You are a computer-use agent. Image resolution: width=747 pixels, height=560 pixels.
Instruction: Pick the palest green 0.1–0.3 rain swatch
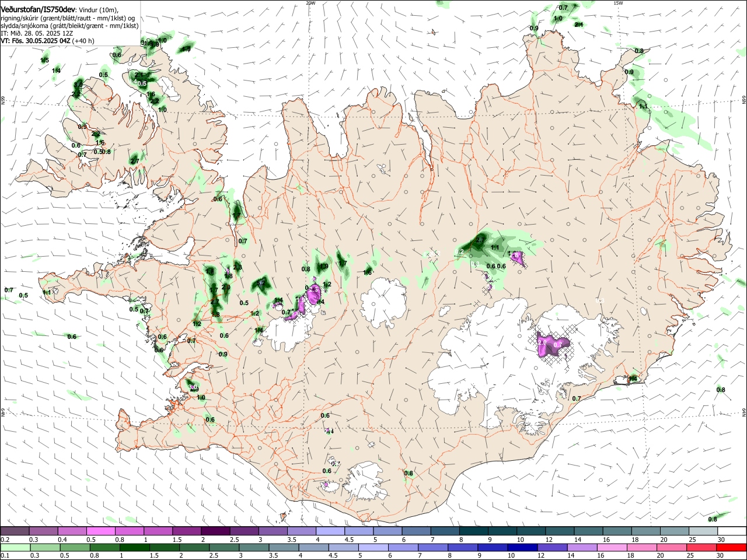(15, 547)
